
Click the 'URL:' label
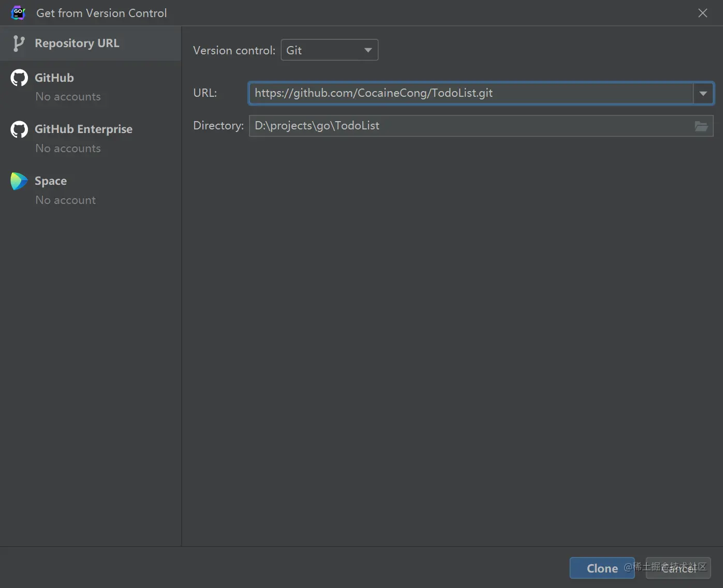(205, 93)
